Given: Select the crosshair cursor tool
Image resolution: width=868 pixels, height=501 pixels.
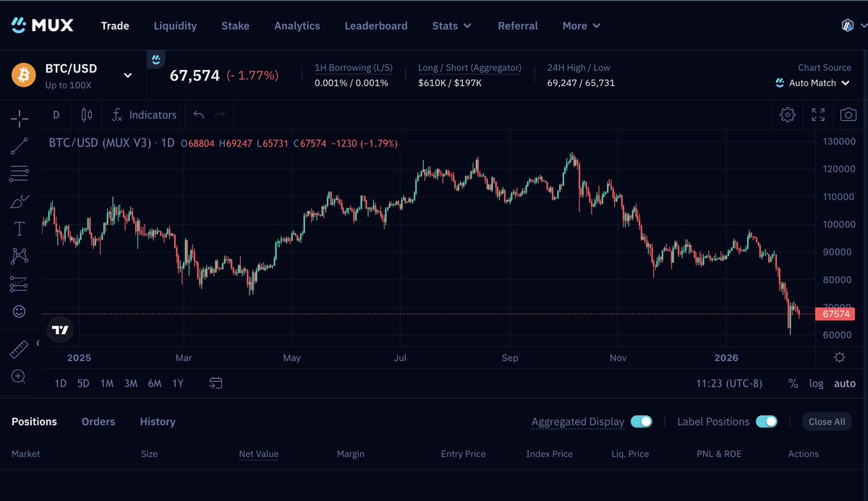Looking at the screenshot, I should 20,119.
